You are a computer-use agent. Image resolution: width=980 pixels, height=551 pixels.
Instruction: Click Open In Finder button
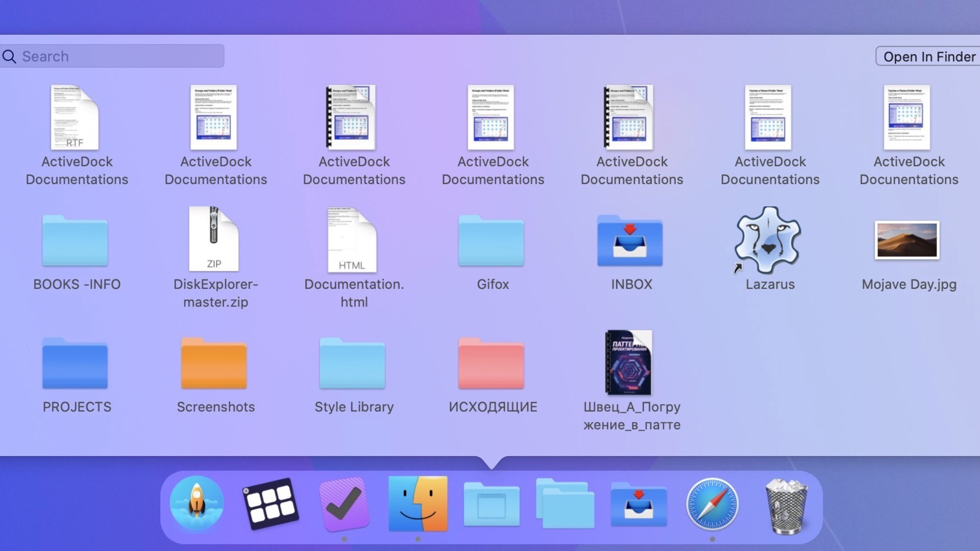[929, 57]
